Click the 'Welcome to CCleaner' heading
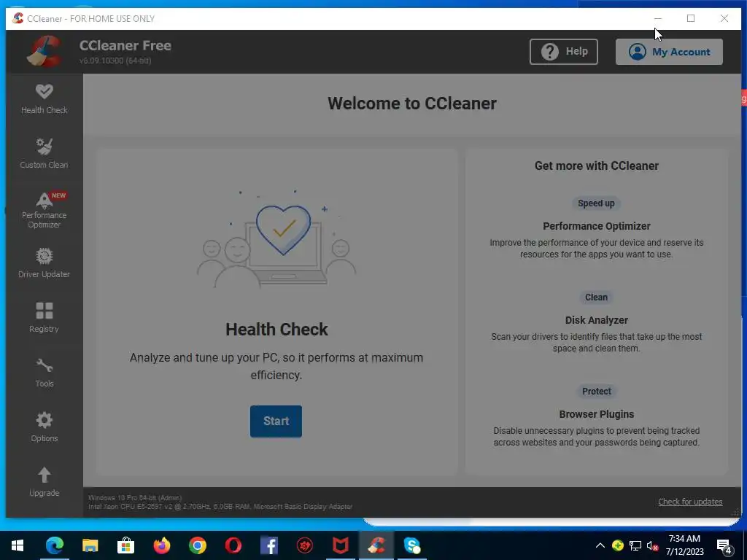This screenshot has height=560, width=747. pos(412,104)
